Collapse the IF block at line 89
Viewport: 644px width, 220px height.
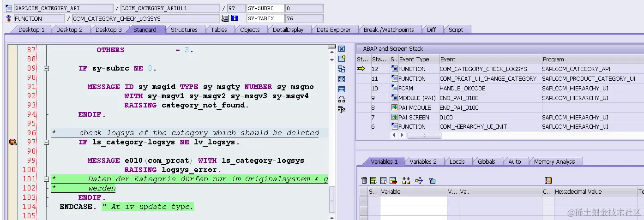[46, 68]
